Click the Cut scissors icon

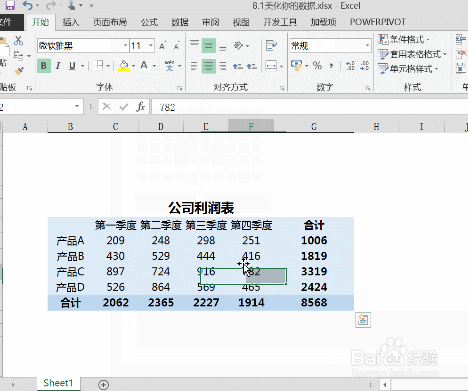[19, 41]
